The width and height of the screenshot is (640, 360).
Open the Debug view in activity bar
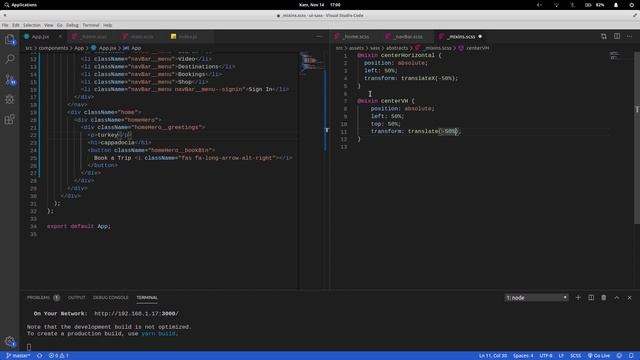pos(9,99)
